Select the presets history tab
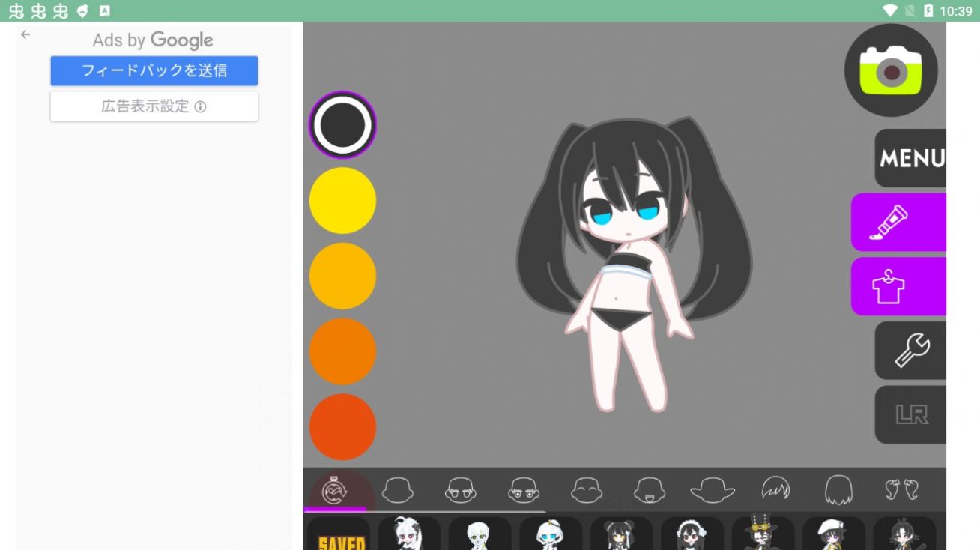980x550 pixels. (335, 491)
